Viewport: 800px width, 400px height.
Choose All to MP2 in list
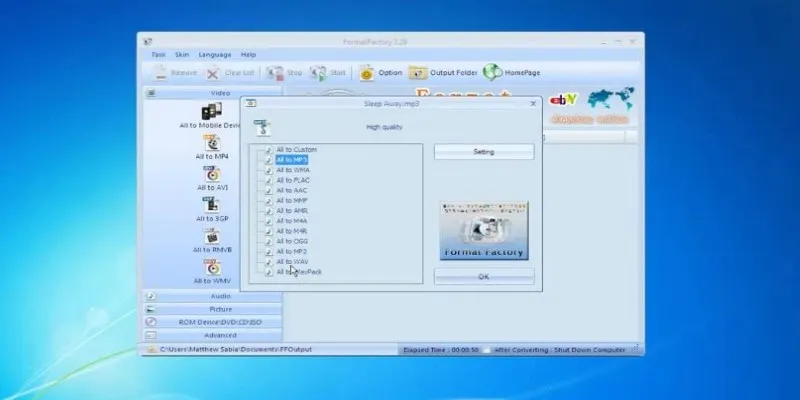pyautogui.click(x=291, y=252)
